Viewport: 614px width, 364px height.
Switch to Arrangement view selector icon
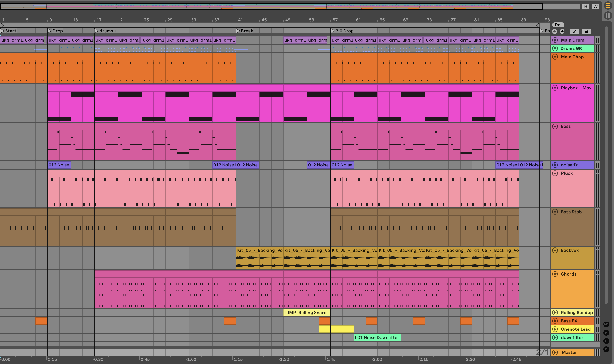tap(608, 5)
